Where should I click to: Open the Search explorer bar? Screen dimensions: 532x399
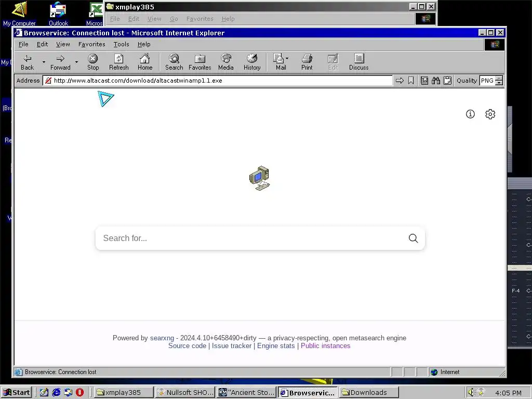pyautogui.click(x=174, y=62)
